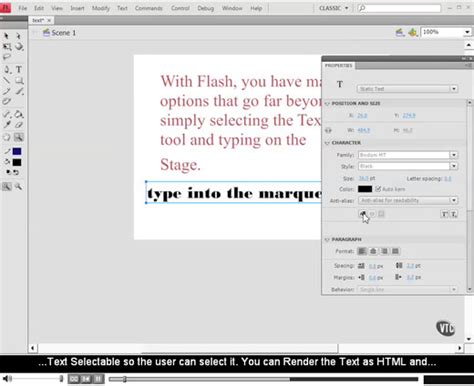Click the X position value

point(362,115)
